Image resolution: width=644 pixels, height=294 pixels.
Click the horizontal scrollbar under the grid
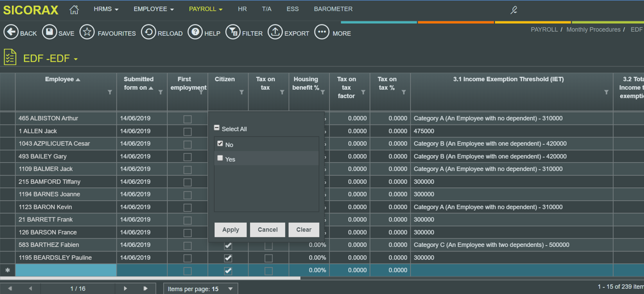click(150, 278)
